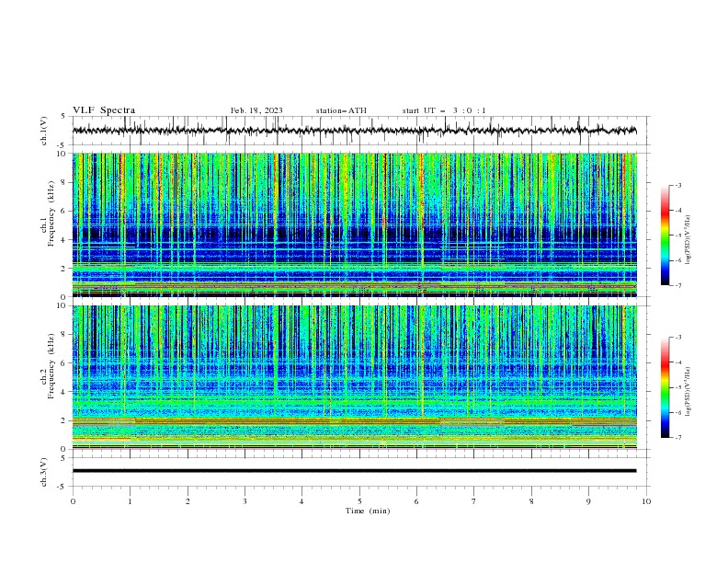Click the "-7" label on upper color bar
This screenshot has height=563, width=728.
(x=678, y=286)
